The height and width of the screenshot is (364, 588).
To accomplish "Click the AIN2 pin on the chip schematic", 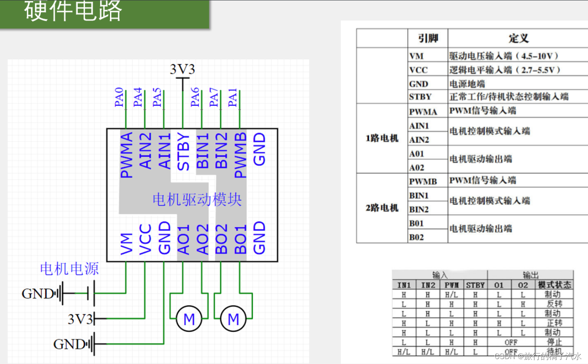I will coord(145,151).
